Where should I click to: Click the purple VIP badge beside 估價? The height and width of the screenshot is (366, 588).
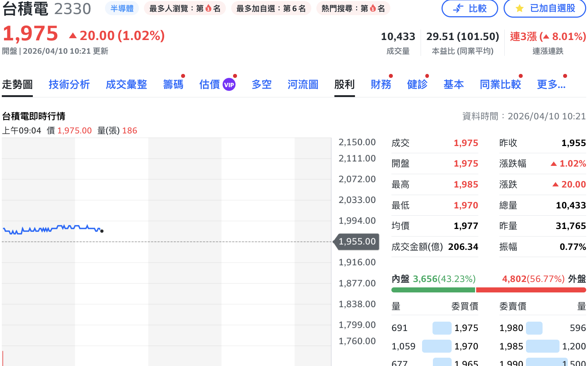pos(229,85)
